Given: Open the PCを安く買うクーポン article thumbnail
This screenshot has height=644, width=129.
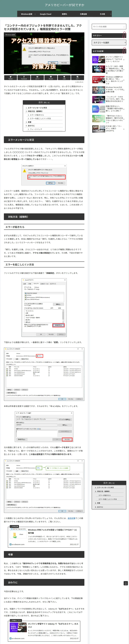Looking at the screenshot, I should 98,129.
